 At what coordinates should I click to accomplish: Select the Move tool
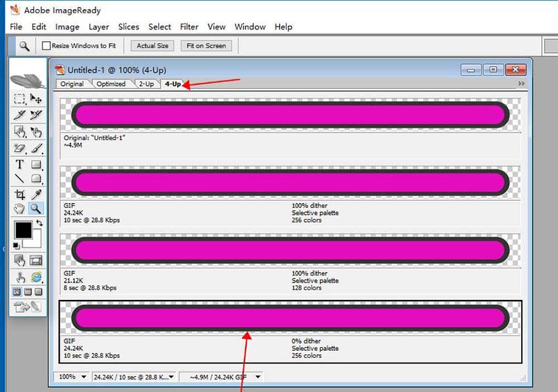(x=36, y=98)
